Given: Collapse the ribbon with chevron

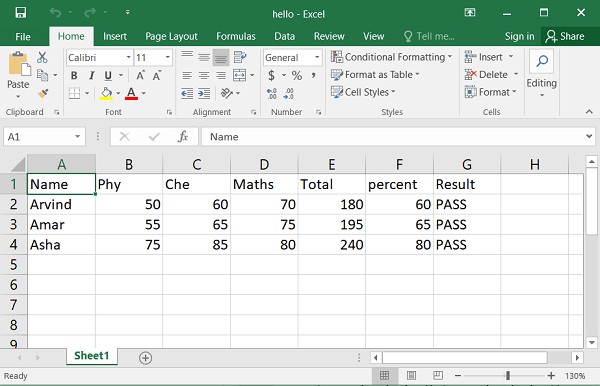Looking at the screenshot, I should pos(589,112).
